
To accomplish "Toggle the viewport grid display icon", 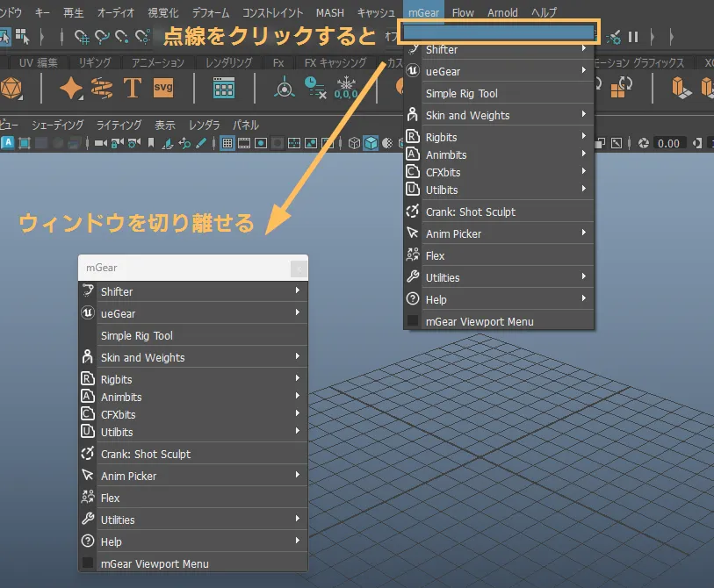I will 227,143.
